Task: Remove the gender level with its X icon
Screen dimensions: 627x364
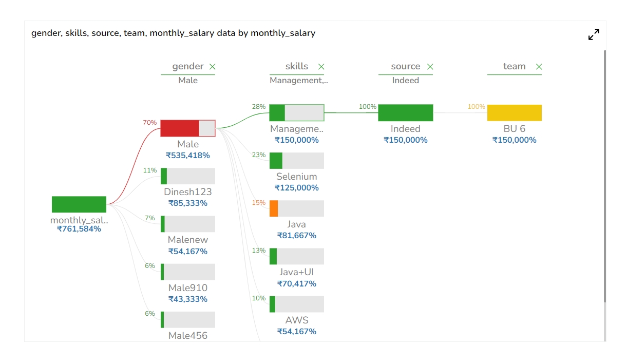Action: (x=213, y=67)
